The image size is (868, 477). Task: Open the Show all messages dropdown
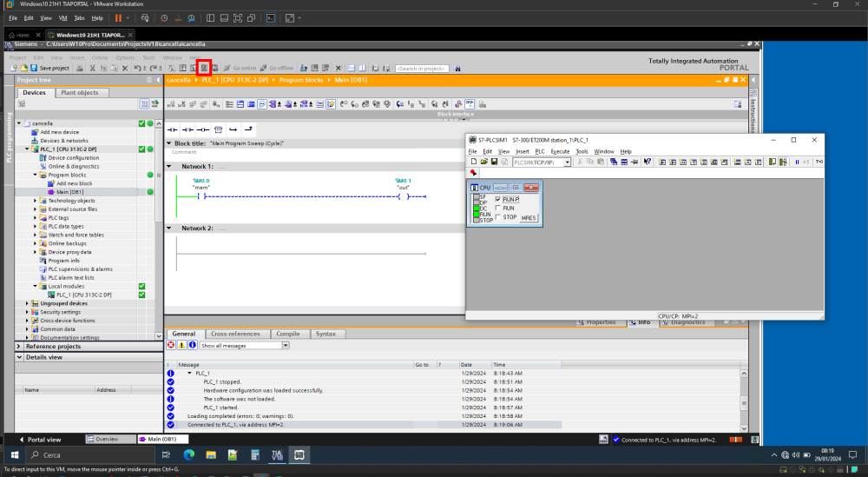pyautogui.click(x=286, y=346)
